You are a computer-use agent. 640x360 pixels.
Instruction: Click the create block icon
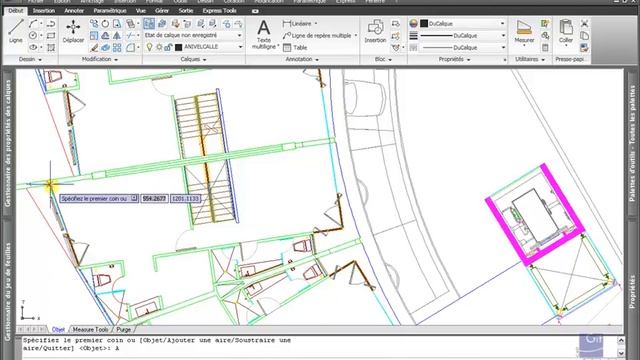(396, 24)
